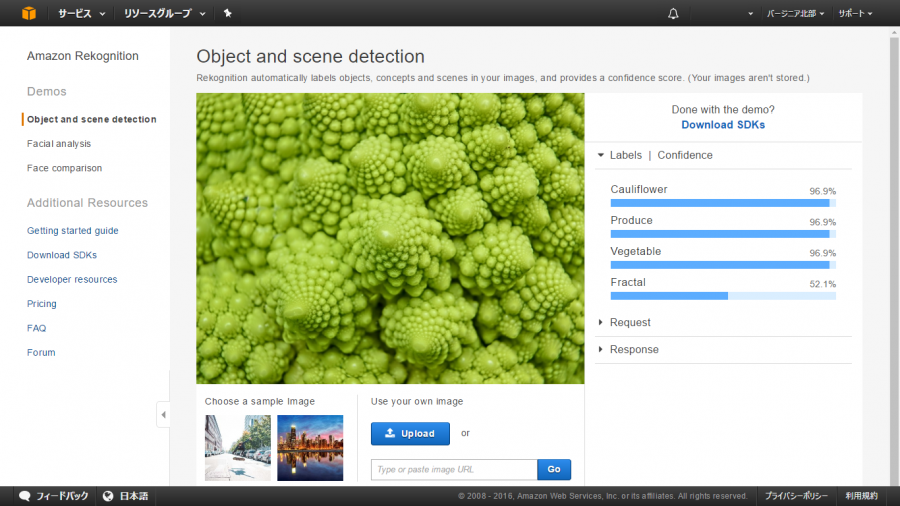Open the バージニア北部 region dropdown
900x506 pixels.
point(796,13)
